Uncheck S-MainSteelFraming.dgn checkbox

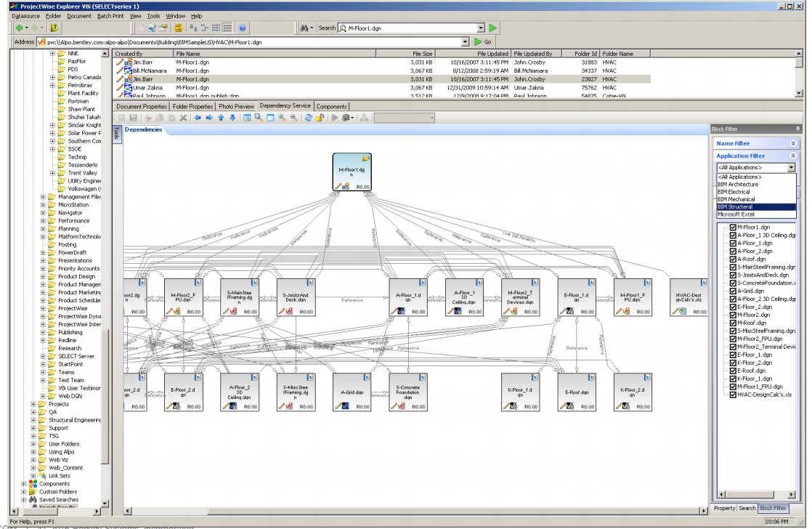(733, 267)
